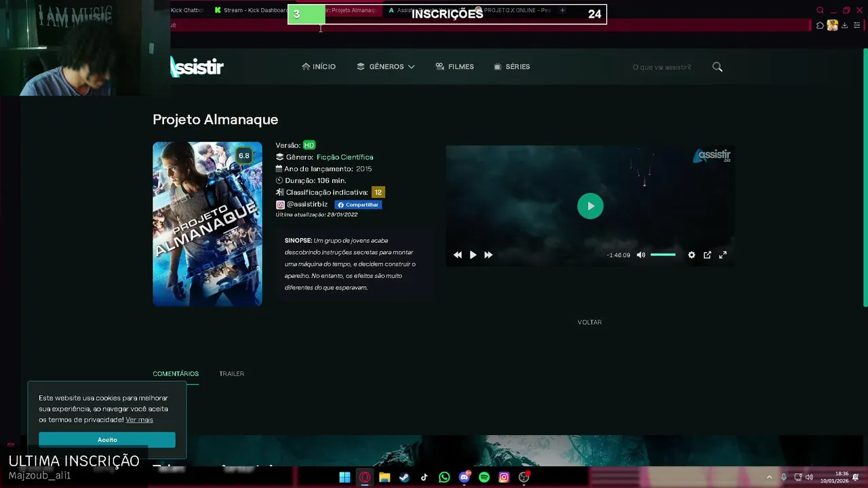The height and width of the screenshot is (488, 868).
Task: Select the COMENTÁRIOS tab
Action: coord(176,373)
